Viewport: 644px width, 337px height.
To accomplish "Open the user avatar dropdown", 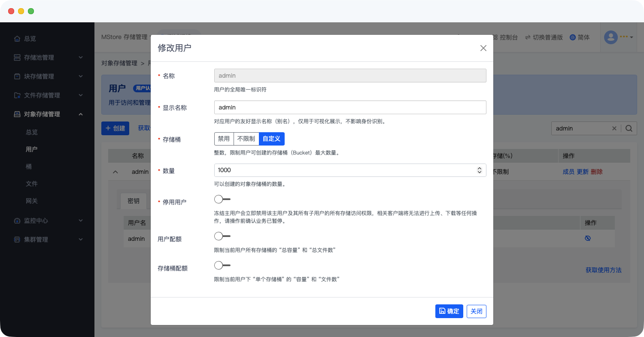I will (x=618, y=37).
